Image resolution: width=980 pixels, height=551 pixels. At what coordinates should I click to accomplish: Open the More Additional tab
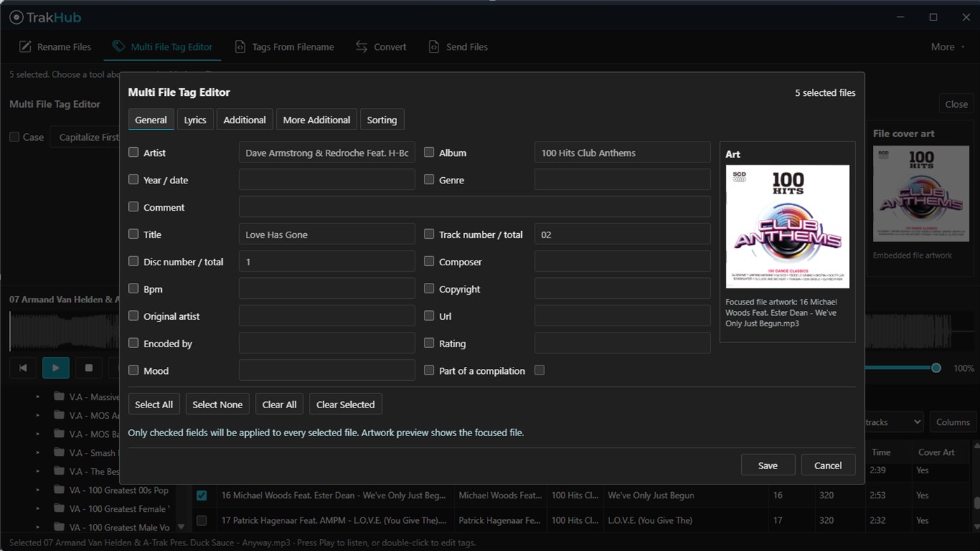click(317, 120)
